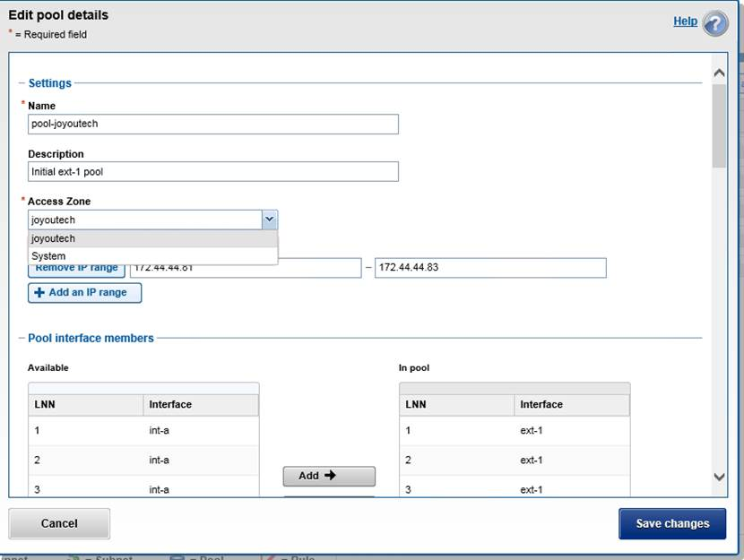
Task: Open the Help link
Action: pyautogui.click(x=685, y=22)
